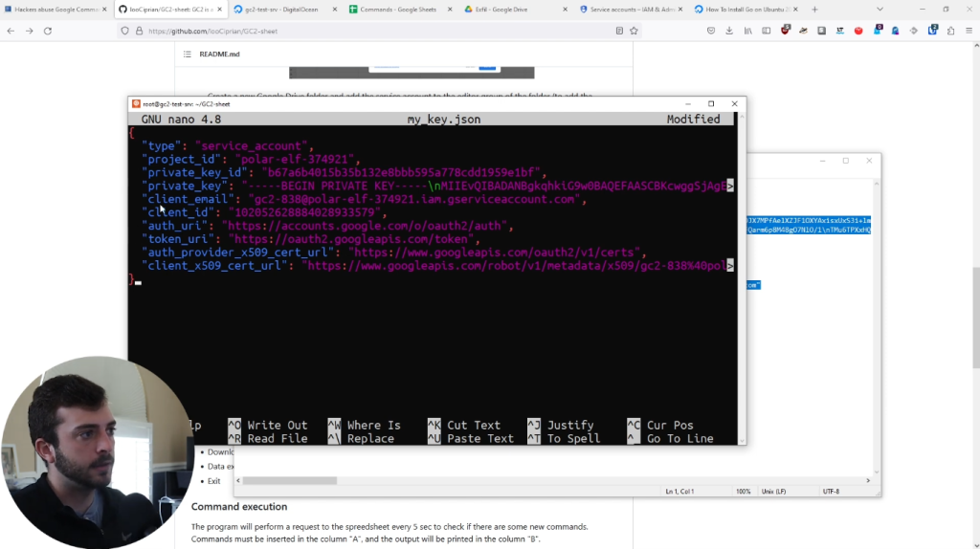Click the Go To Line shortcut in nano

pyautogui.click(x=671, y=438)
